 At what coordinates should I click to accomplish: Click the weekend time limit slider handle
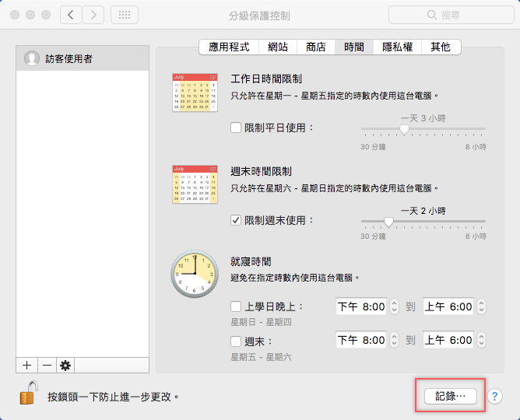pos(388,222)
